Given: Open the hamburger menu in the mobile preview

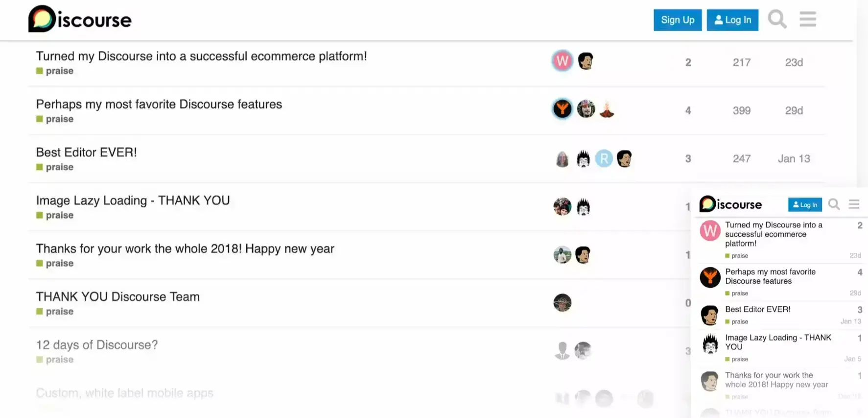Looking at the screenshot, I should [x=854, y=204].
